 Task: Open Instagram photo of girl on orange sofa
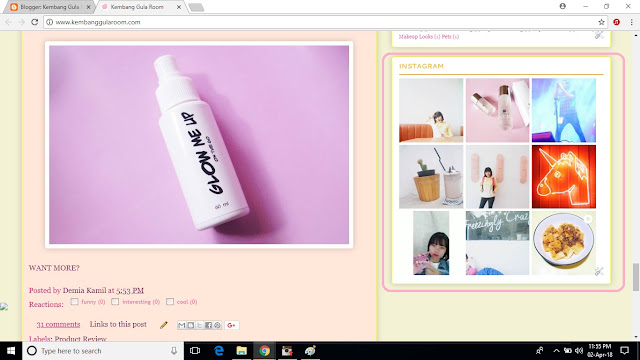[431, 110]
